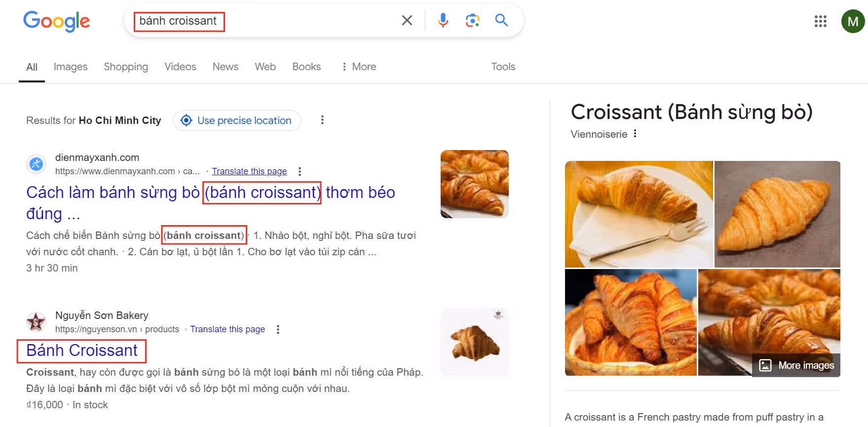Open the Bánh Croissant result link
This screenshot has height=427, width=868.
tap(81, 350)
